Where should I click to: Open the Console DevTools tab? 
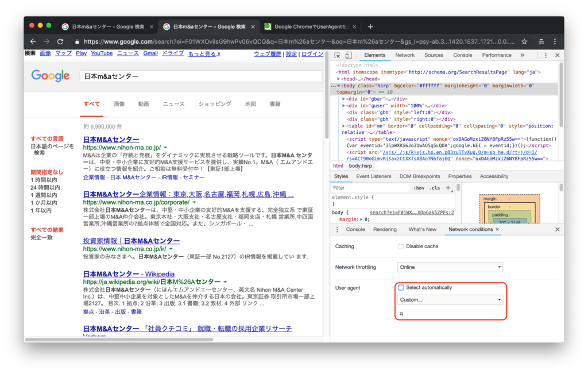[462, 55]
